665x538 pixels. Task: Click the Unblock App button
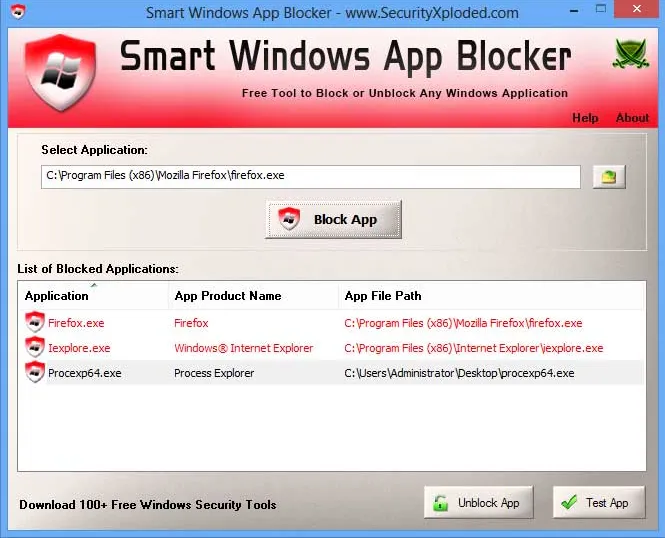[479, 502]
